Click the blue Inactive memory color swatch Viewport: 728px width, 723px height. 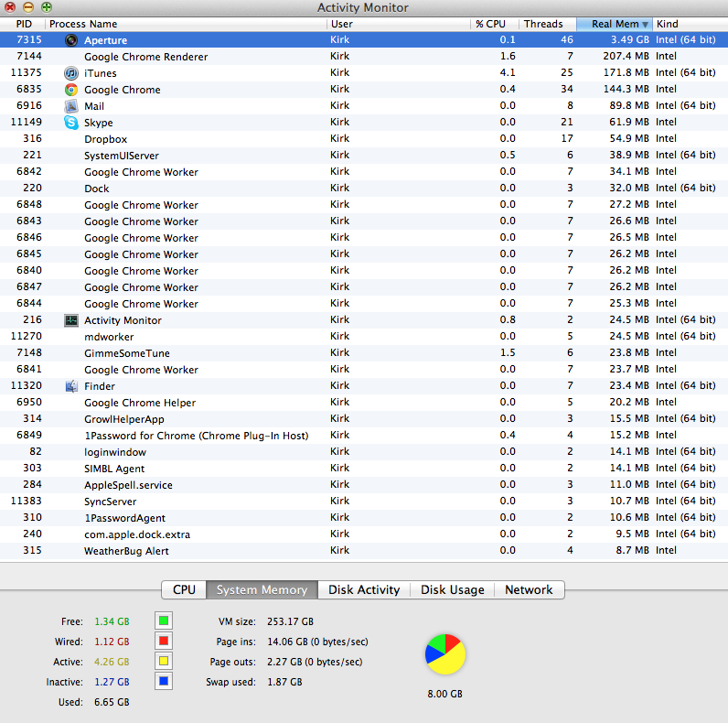(164, 681)
